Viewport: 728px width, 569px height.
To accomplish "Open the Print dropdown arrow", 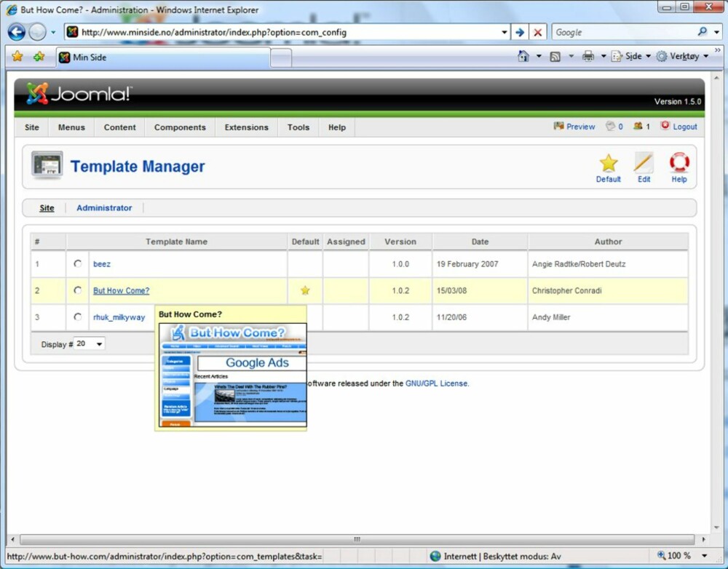I will (x=604, y=56).
